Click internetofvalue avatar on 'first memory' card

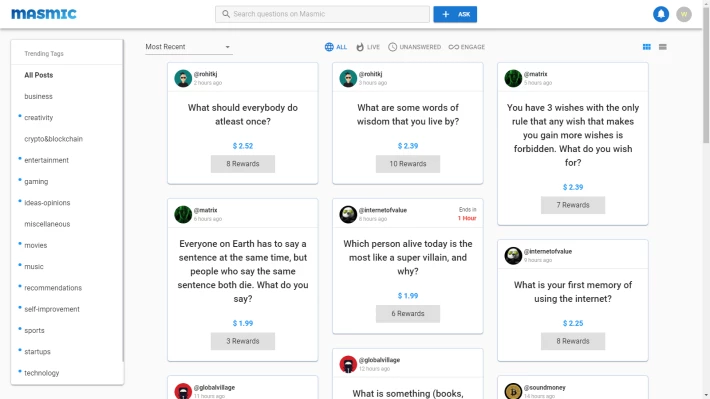point(513,255)
